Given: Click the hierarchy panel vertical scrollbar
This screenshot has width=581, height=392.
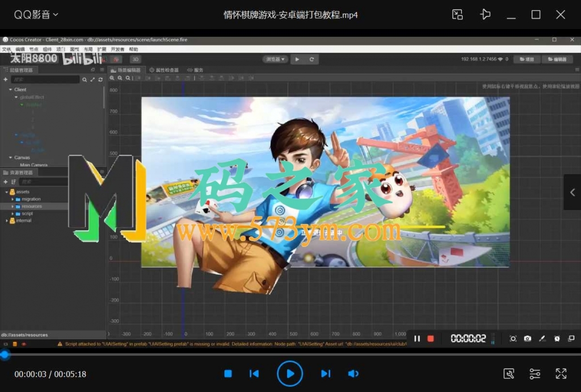Looking at the screenshot, I should coord(104,97).
